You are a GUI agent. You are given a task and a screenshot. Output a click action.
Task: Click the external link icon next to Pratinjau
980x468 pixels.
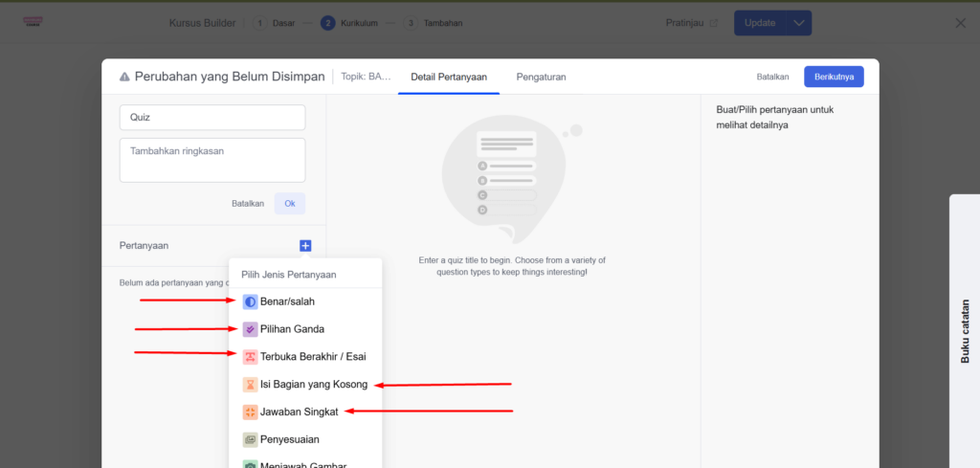click(x=713, y=23)
